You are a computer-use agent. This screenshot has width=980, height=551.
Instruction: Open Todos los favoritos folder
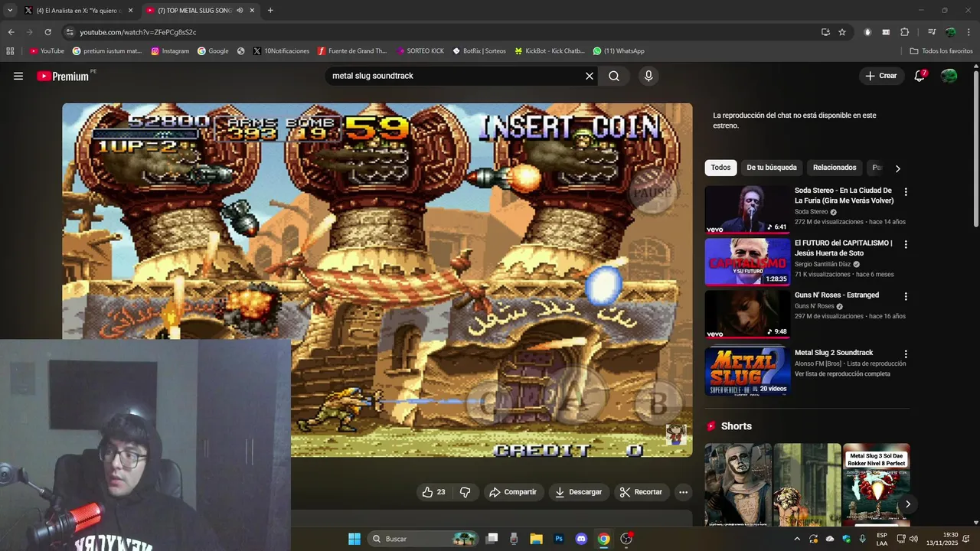[941, 51]
